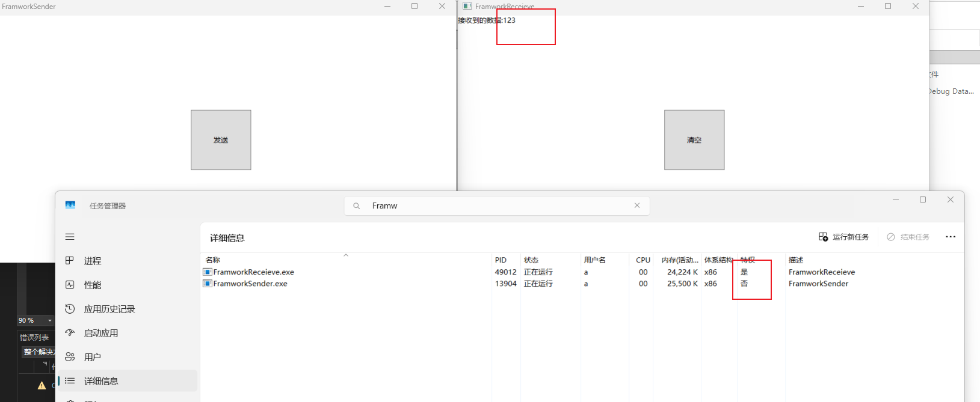
Task: Click the 进程 sidebar icon
Action: pos(70,260)
